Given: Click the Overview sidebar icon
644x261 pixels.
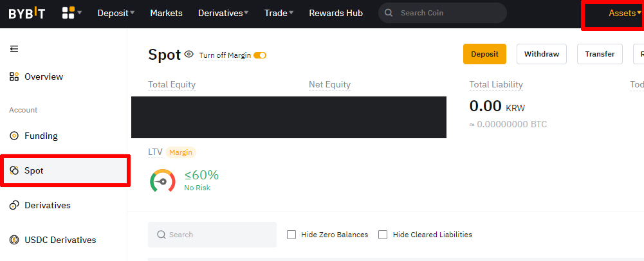Looking at the screenshot, I should click(x=14, y=76).
